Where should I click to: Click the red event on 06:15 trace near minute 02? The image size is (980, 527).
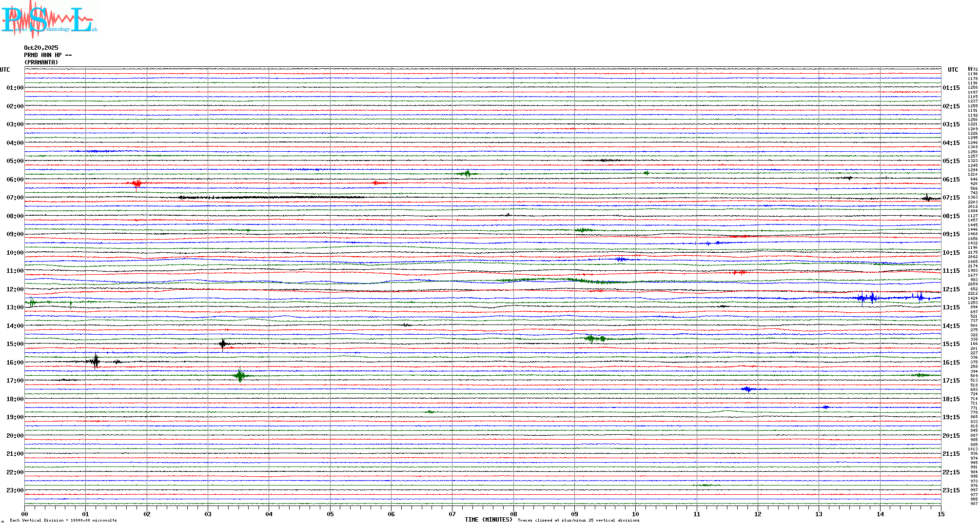pyautogui.click(x=137, y=183)
